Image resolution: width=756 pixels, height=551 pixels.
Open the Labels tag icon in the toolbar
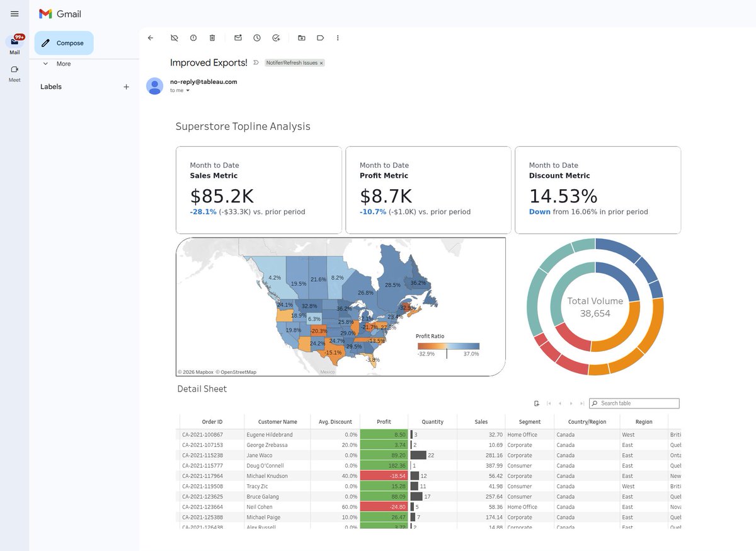(320, 38)
